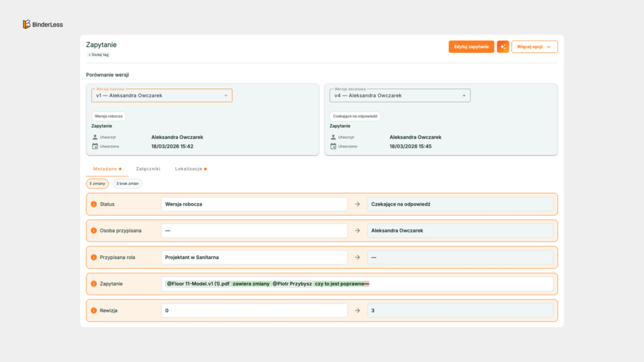Click the Czekające na odpowiedź status badge
Image resolution: width=644 pixels, height=362 pixels.
(355, 116)
